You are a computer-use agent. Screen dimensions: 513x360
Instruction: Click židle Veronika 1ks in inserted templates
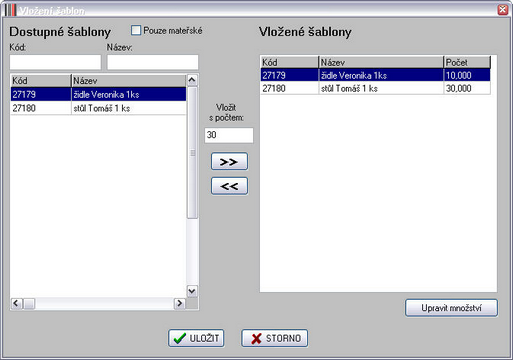pos(381,75)
